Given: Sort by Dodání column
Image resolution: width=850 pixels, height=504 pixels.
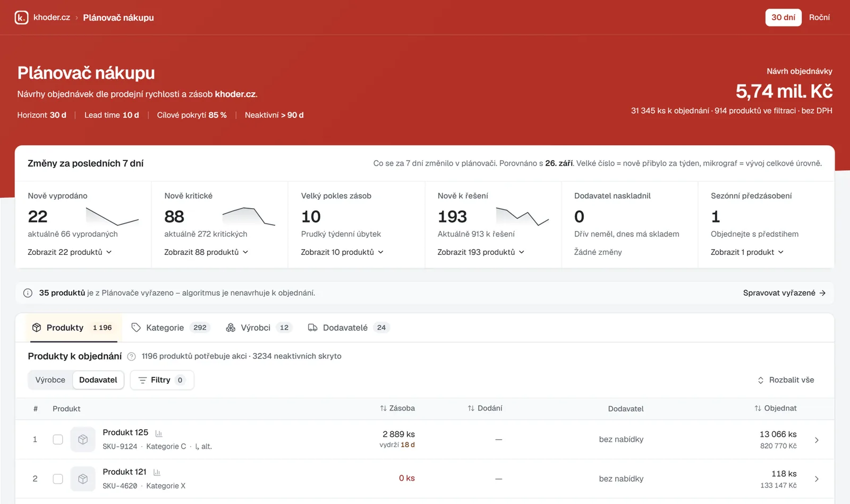Looking at the screenshot, I should tap(485, 408).
